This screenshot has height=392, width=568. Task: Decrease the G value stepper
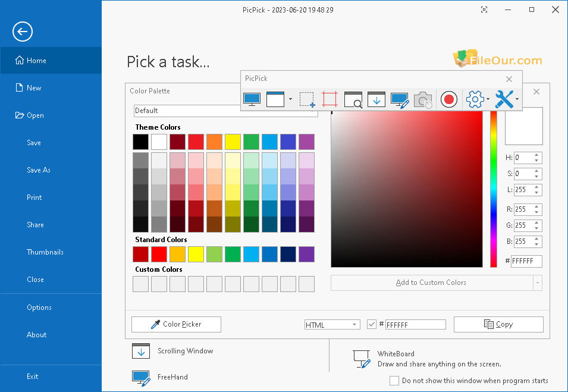tap(536, 228)
